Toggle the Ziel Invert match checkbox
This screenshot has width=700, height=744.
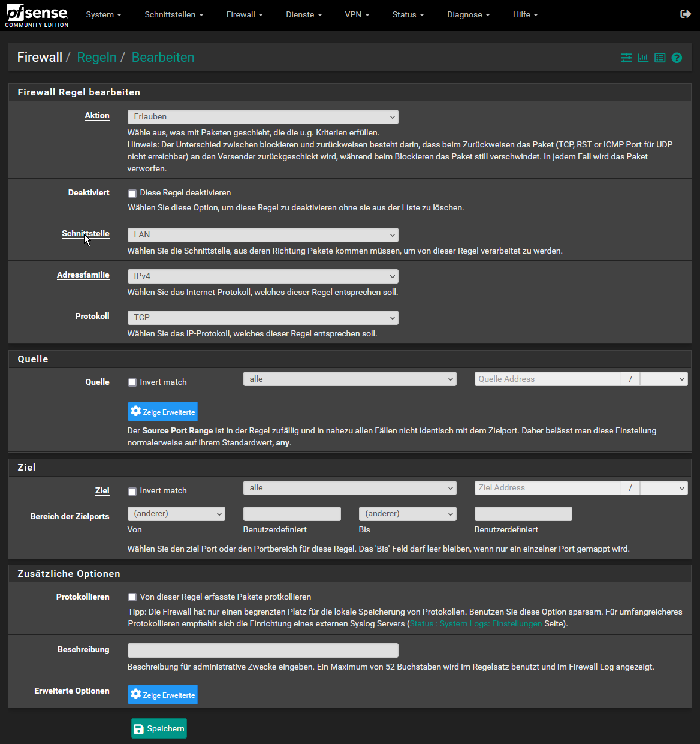[132, 491]
